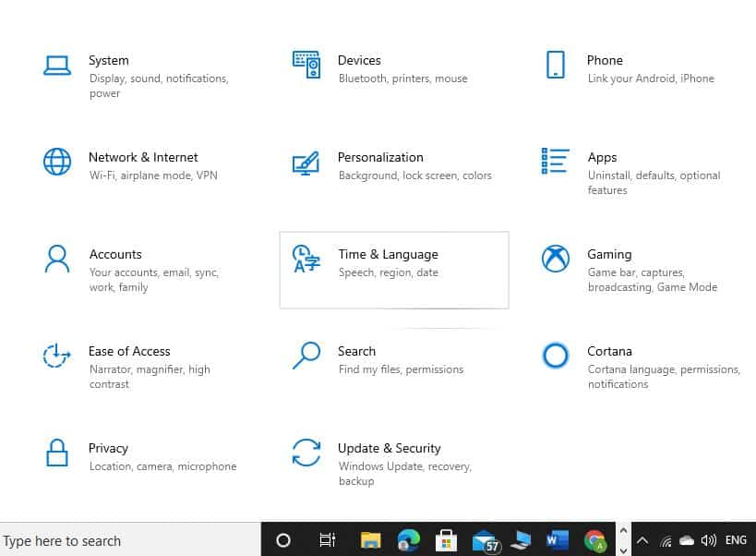This screenshot has height=556, width=756.
Task: Click the Privacy padlock icon
Action: (57, 453)
